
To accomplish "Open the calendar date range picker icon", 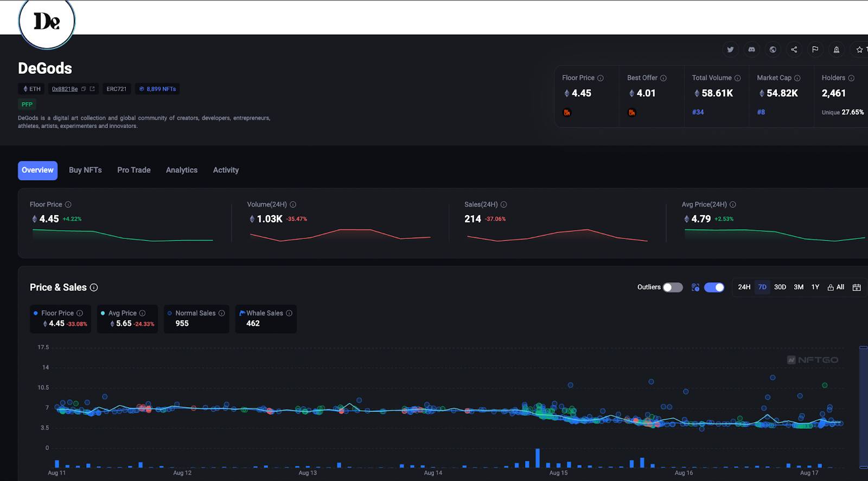I will [x=857, y=287].
